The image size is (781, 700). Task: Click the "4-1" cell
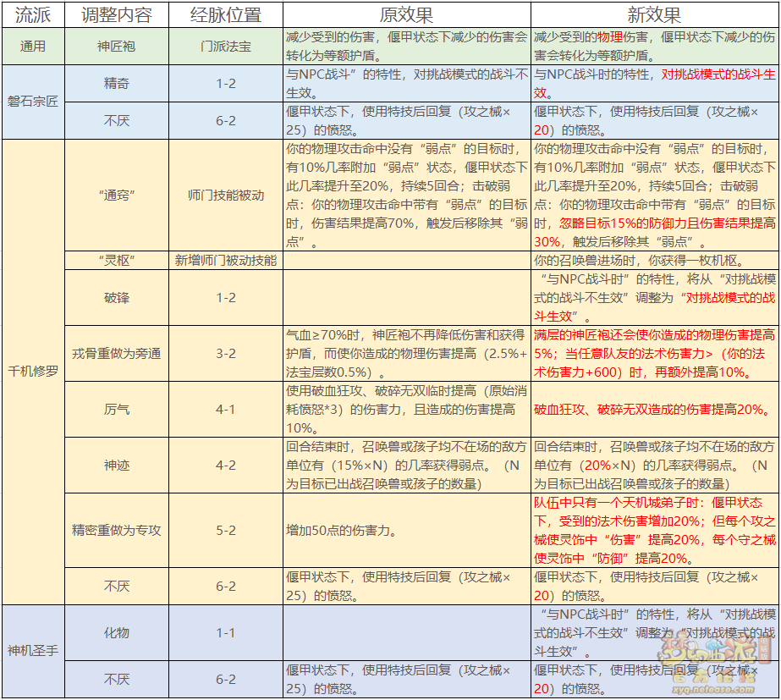[226, 409]
